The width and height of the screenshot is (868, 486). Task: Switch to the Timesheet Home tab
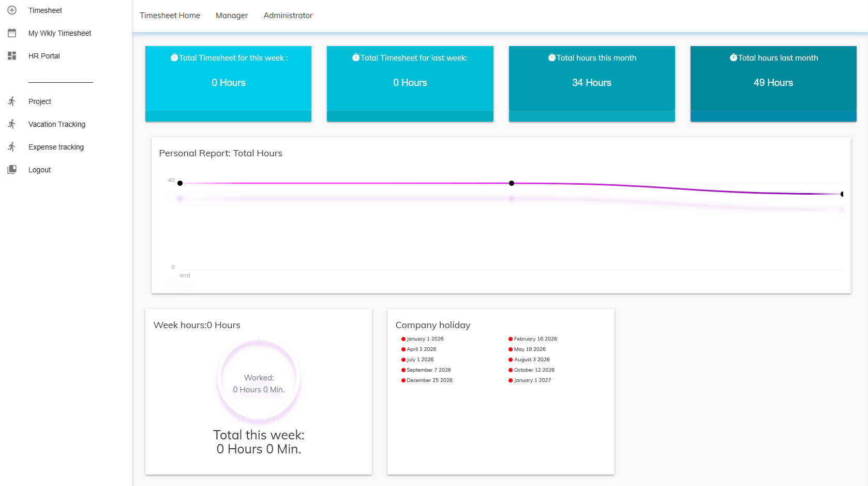click(x=170, y=16)
